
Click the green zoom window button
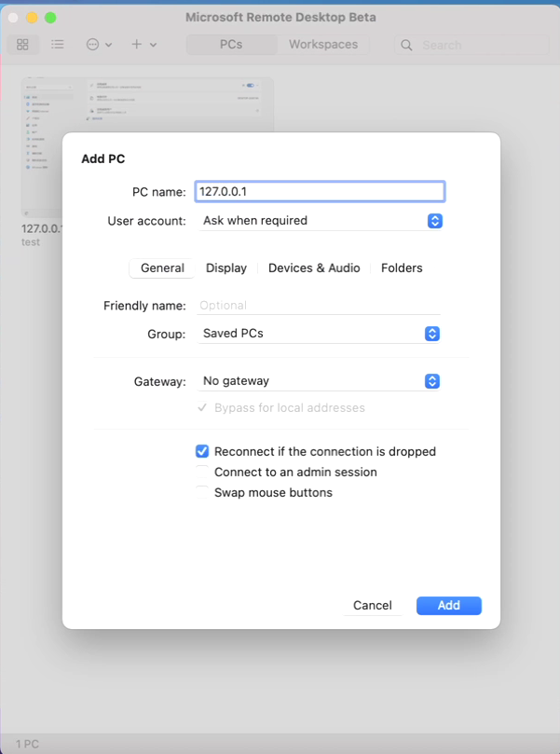(50, 18)
